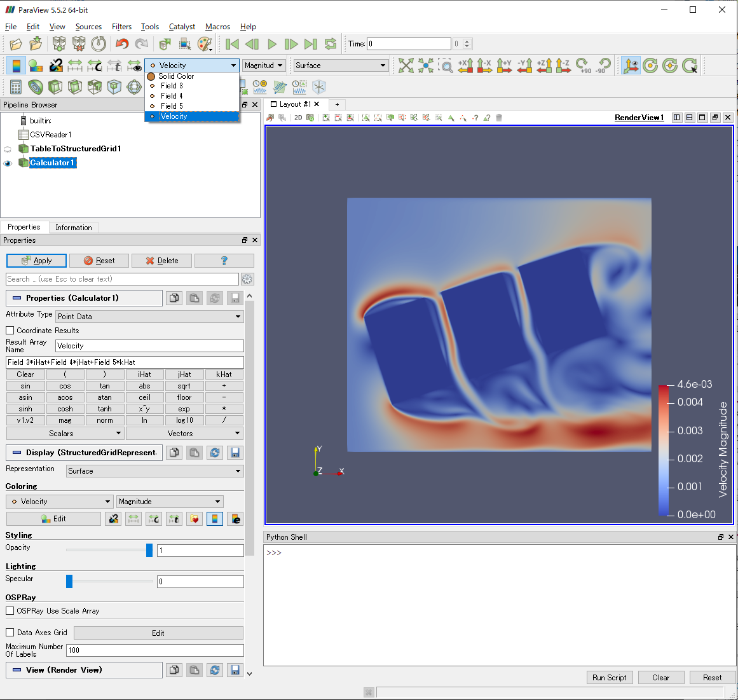Click Toggle Color Legend Visibility icon
This screenshot has height=700, width=738.
[16, 65]
